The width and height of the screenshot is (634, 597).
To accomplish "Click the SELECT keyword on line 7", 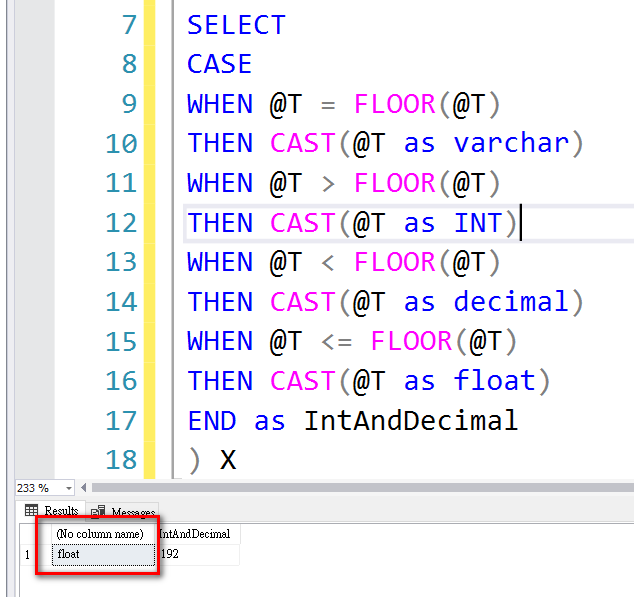I will (236, 25).
